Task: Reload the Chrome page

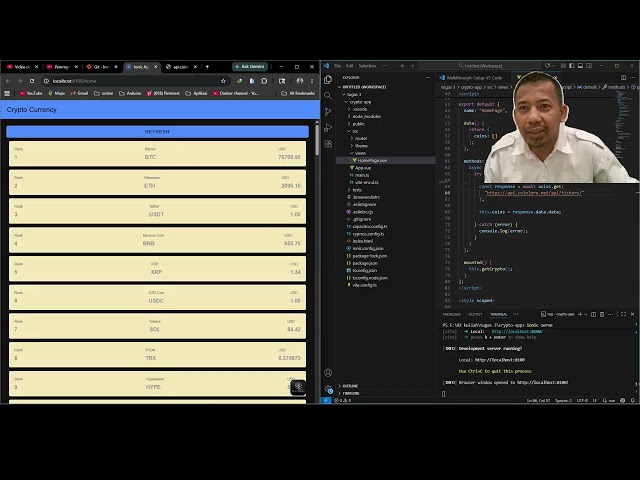Action: coord(32,81)
